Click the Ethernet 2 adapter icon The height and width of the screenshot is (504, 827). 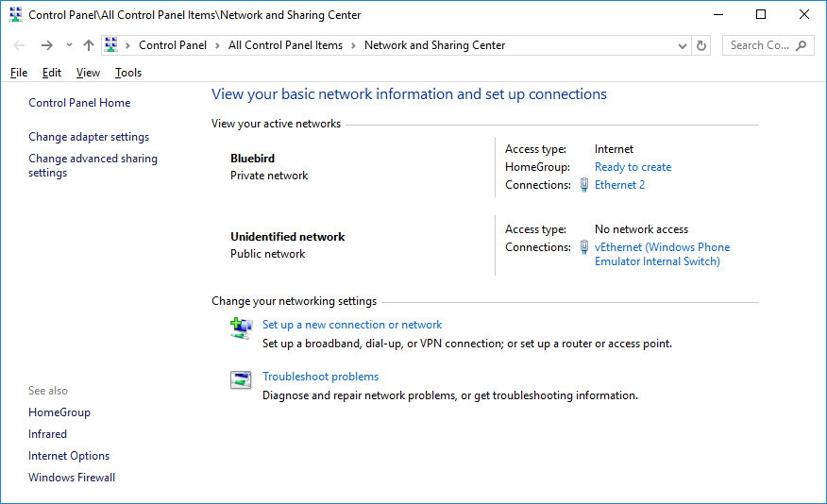[x=584, y=185]
